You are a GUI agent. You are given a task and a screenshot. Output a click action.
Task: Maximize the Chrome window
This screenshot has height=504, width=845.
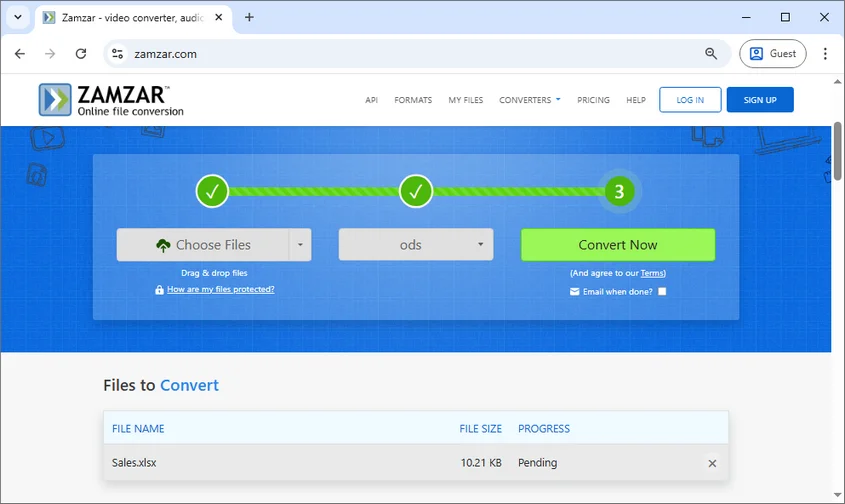click(x=785, y=17)
